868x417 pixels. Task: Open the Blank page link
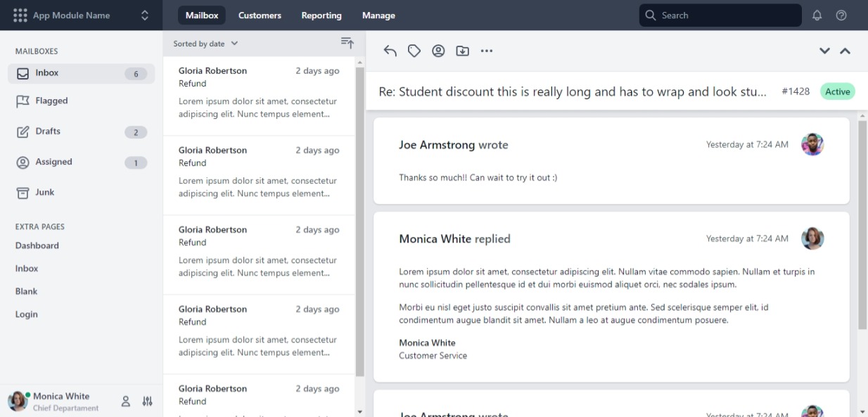(x=26, y=291)
